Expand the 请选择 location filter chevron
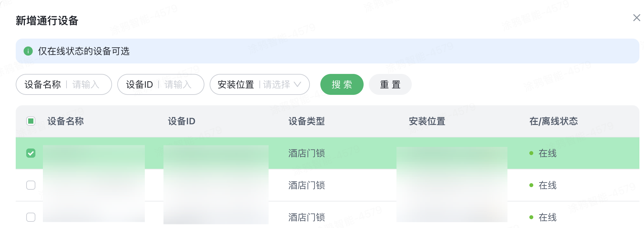This screenshot has height=228, width=644. pos(298,84)
